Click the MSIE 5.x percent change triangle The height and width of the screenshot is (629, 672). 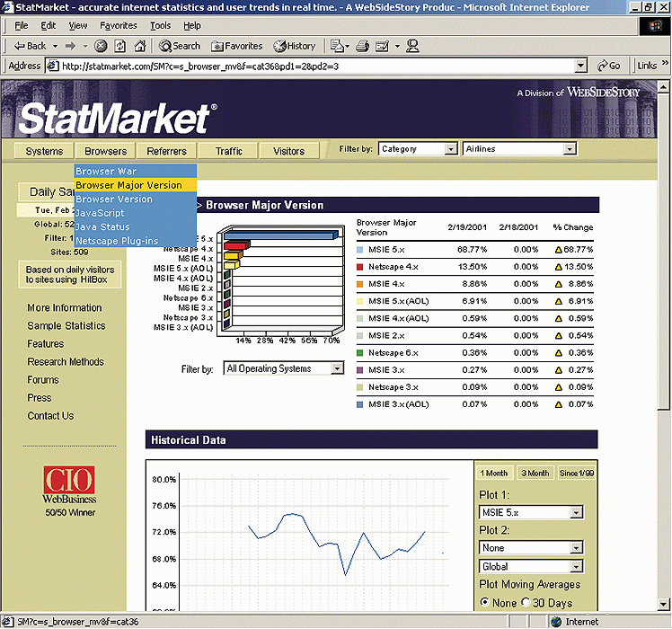coord(559,250)
